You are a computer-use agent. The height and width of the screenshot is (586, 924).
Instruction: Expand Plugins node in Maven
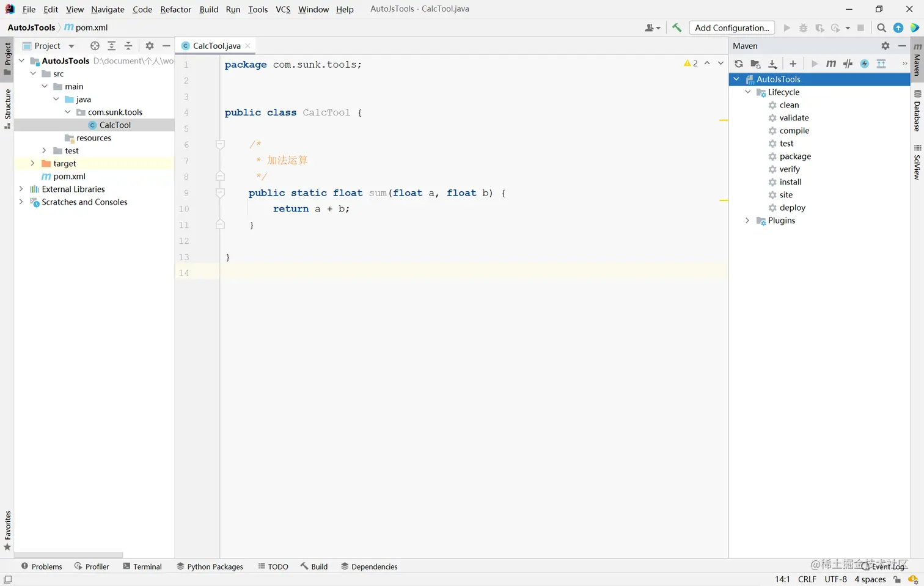pyautogui.click(x=747, y=220)
